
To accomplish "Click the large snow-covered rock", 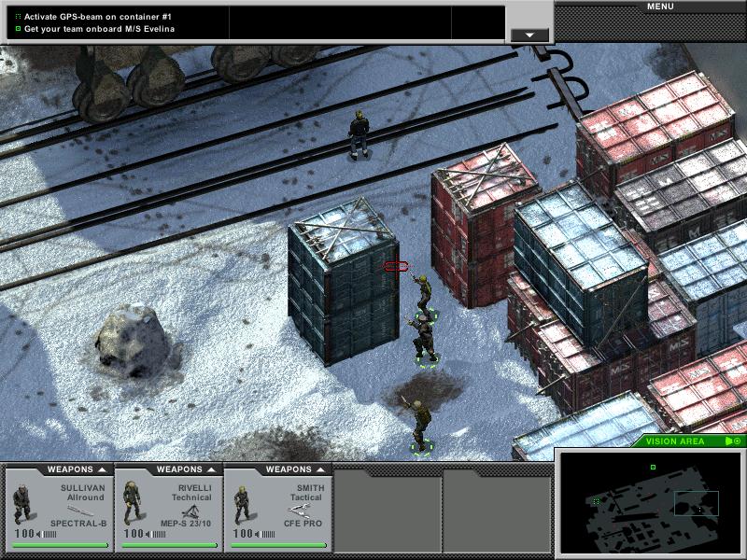I will point(132,340).
